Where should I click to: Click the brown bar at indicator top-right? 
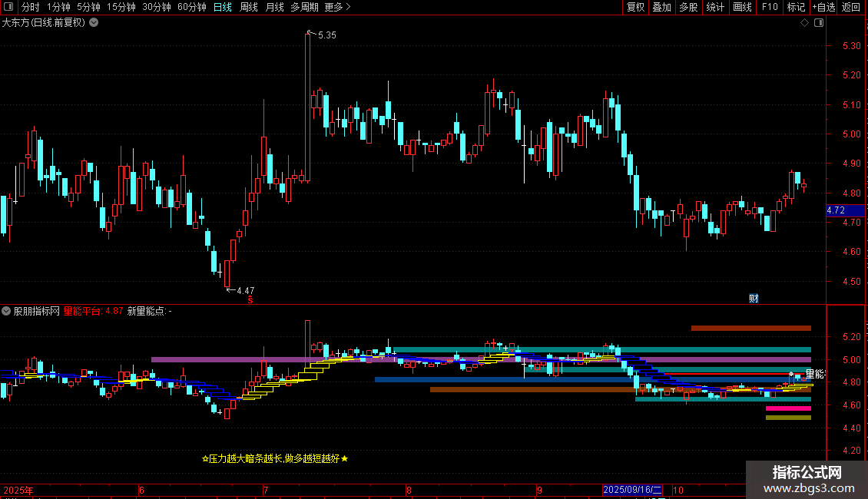tap(751, 328)
